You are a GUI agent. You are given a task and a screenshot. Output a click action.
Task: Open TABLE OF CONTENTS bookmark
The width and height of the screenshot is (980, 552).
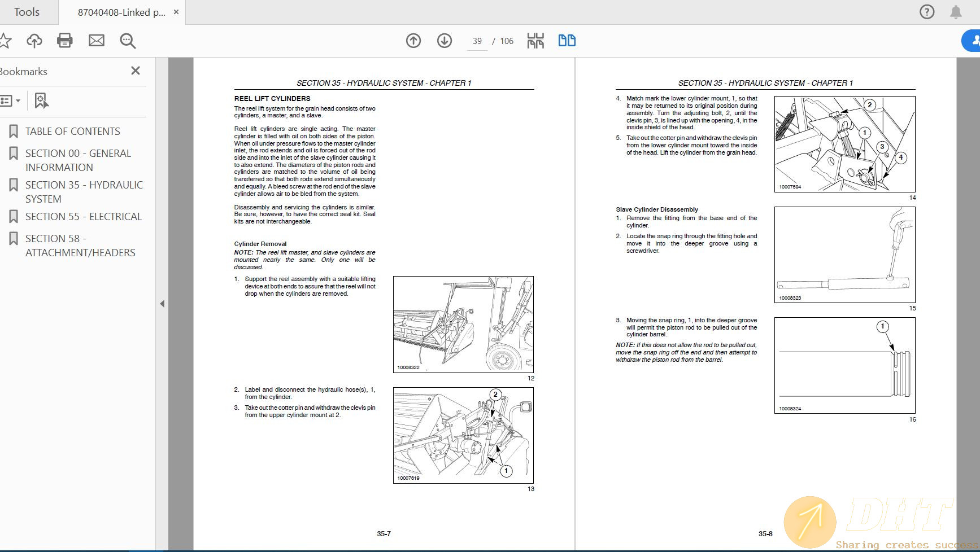pyautogui.click(x=72, y=132)
